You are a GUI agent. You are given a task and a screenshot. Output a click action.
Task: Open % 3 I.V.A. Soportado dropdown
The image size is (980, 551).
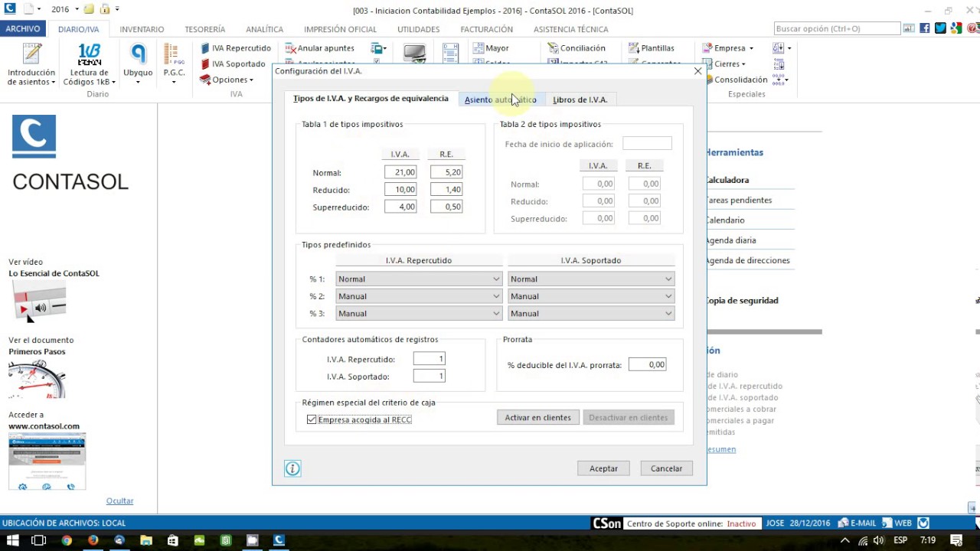click(x=591, y=314)
